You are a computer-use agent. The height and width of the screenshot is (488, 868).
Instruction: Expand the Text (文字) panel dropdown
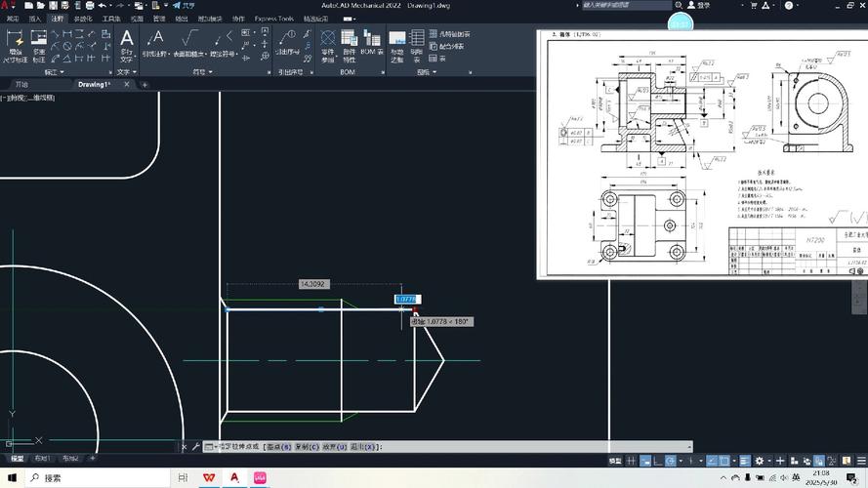click(x=127, y=72)
